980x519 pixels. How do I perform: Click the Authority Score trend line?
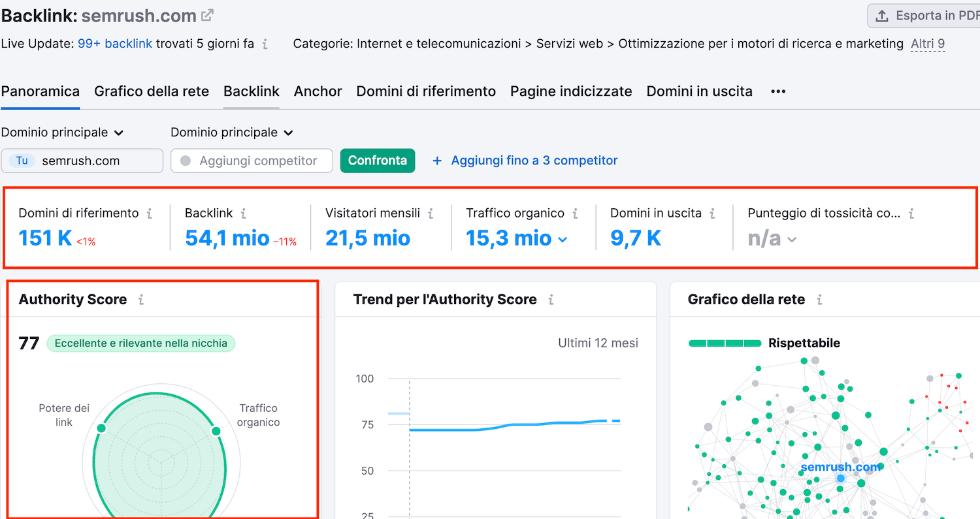click(514, 425)
